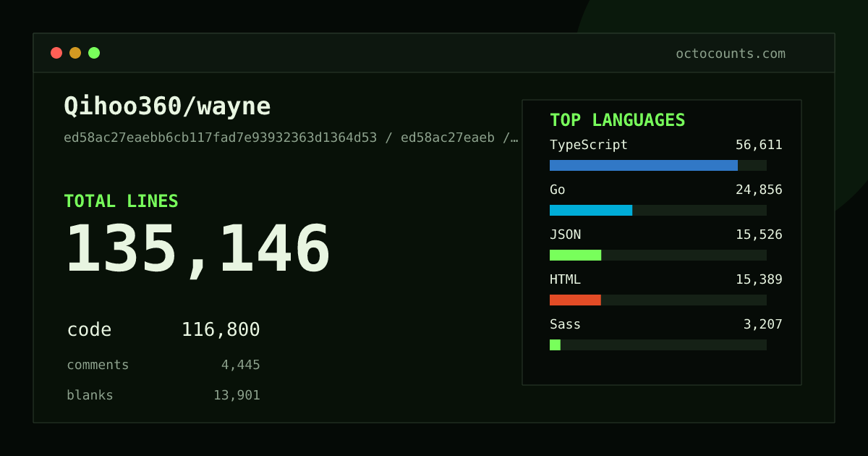868x456 pixels.
Task: Click the 135,146 total number
Action: point(197,249)
